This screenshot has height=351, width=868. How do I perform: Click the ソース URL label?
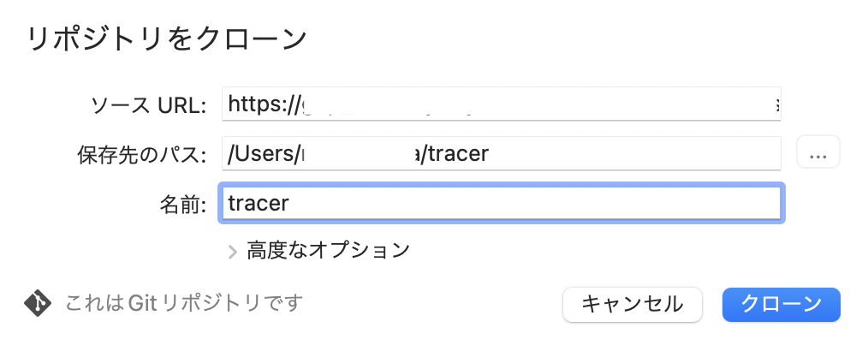point(149,105)
